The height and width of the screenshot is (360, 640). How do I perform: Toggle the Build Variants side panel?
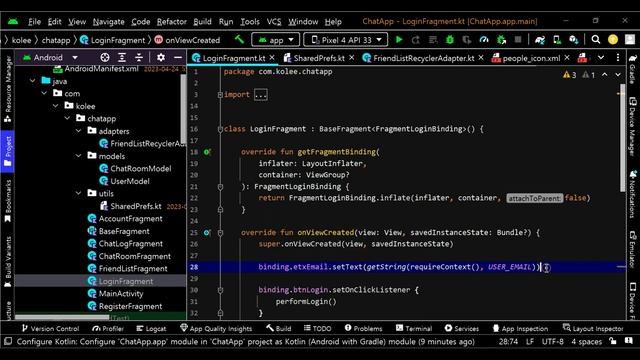point(8,262)
